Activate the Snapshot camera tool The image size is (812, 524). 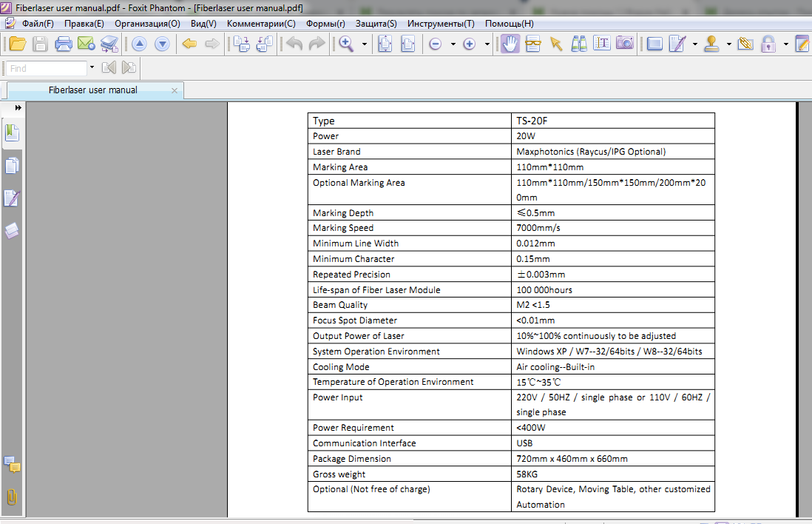[x=625, y=44]
